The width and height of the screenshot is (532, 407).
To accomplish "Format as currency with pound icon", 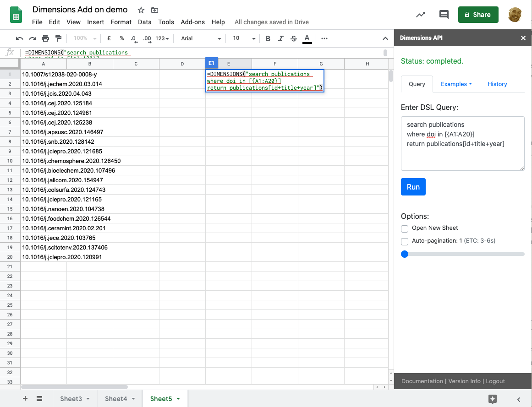I will (109, 38).
